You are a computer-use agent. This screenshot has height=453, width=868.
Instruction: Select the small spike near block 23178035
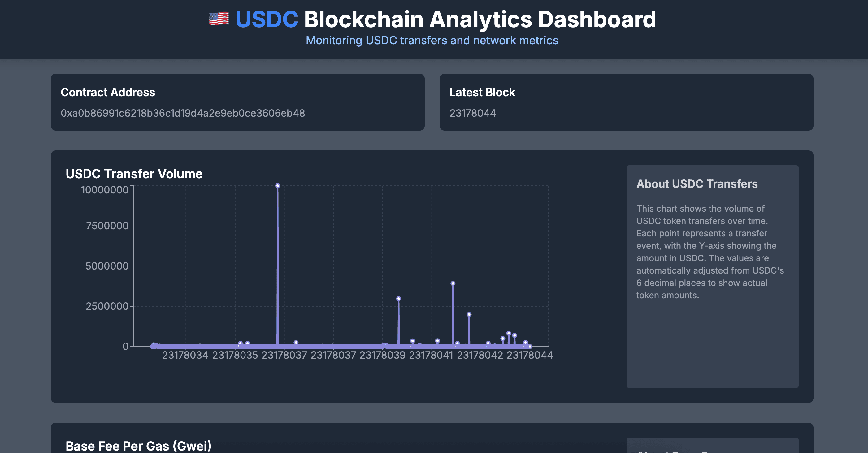[x=241, y=342]
